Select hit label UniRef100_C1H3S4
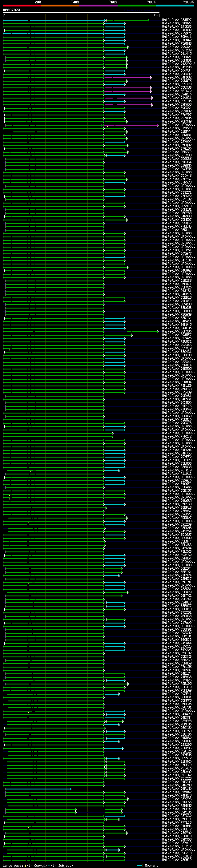The height and width of the screenshot is (868, 197). click(x=177, y=162)
